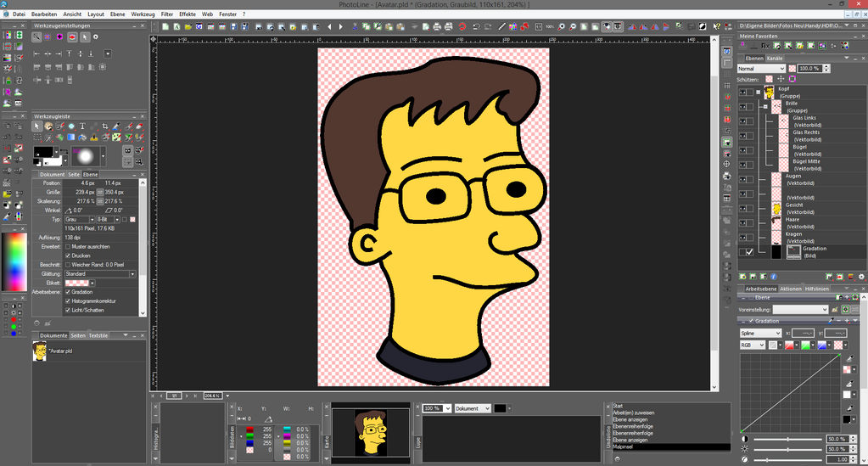Open the Ebene menu
This screenshot has width=868, height=466.
(x=117, y=14)
